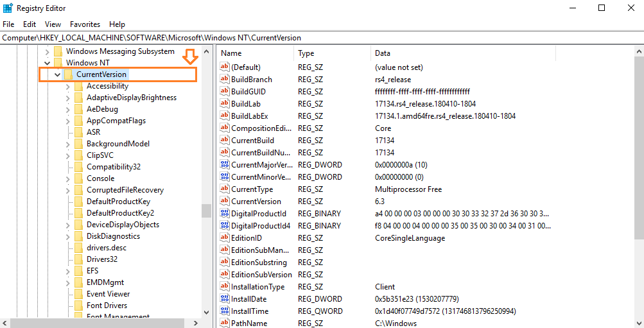Image resolution: width=644 pixels, height=328 pixels.
Task: Click the folder icon for Font Drivers key
Action: (x=78, y=306)
